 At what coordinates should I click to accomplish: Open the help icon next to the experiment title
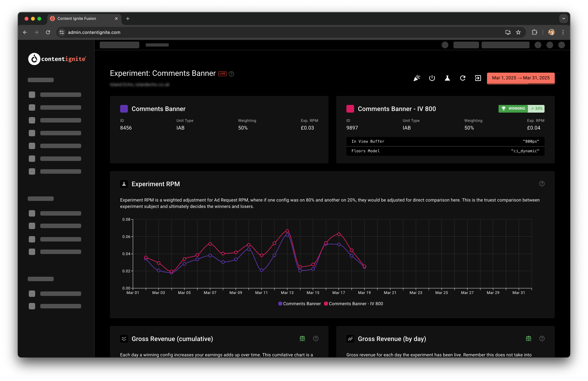click(232, 74)
